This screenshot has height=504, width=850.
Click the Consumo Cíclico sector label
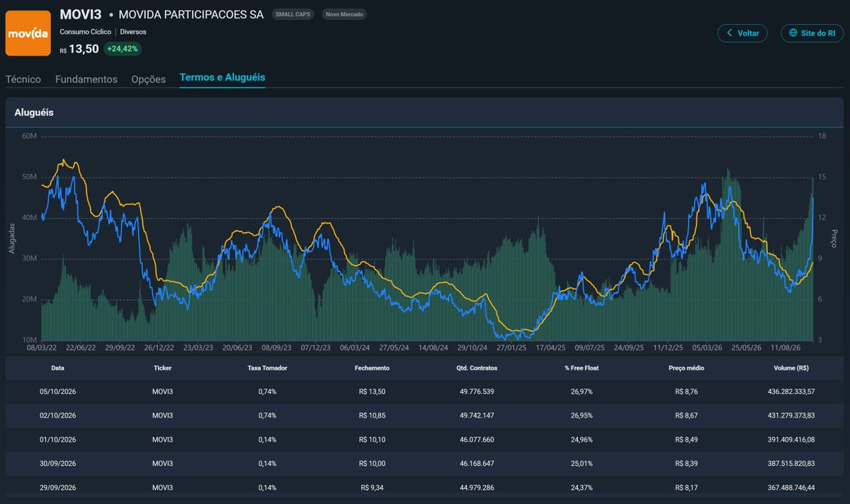pos(86,32)
